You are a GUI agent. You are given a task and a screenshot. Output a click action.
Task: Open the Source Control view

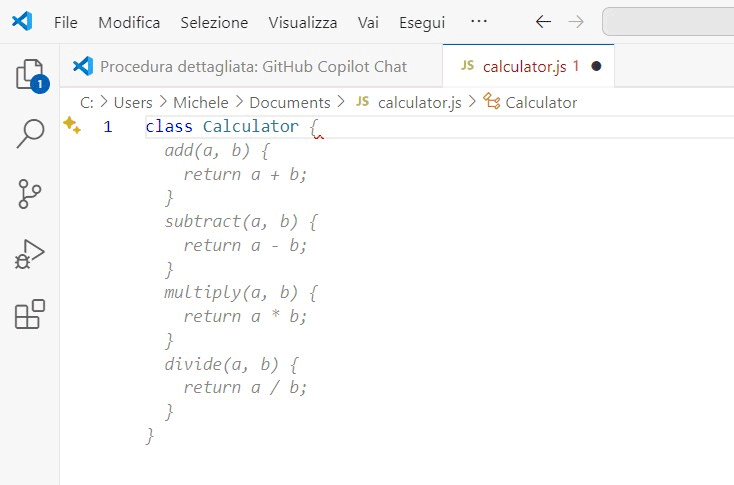(29, 194)
